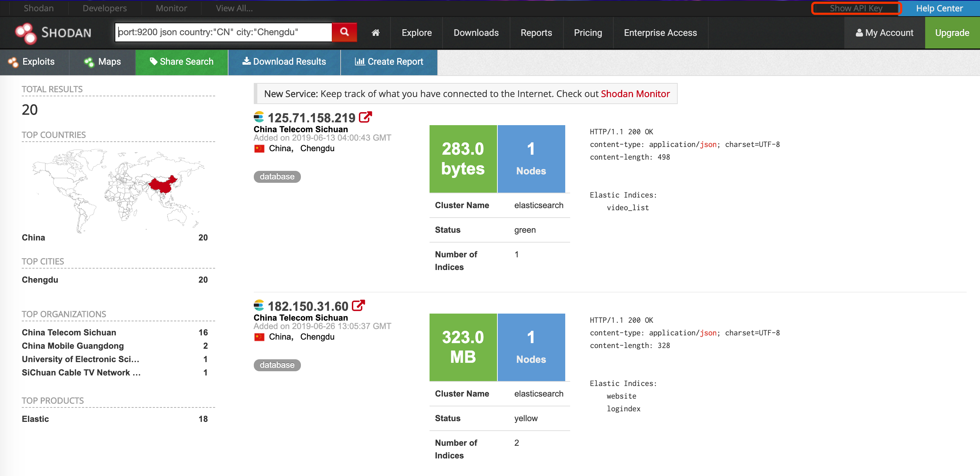The height and width of the screenshot is (476, 980).
Task: Click Elastic icon beside 125.71.158.219
Action: 259,117
